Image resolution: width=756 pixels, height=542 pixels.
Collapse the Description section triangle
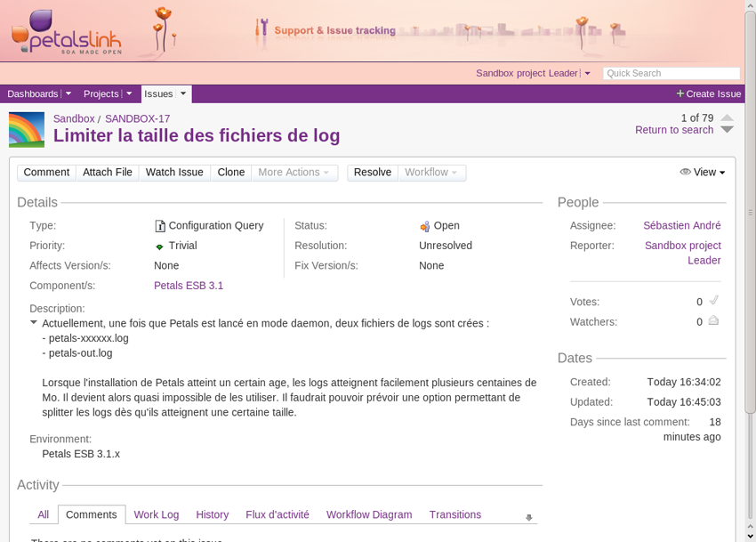(34, 322)
